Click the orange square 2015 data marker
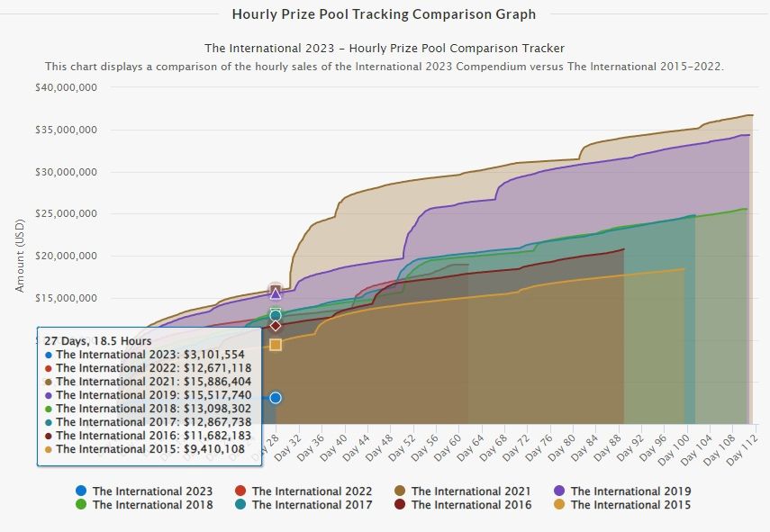770x532 pixels. (x=276, y=345)
